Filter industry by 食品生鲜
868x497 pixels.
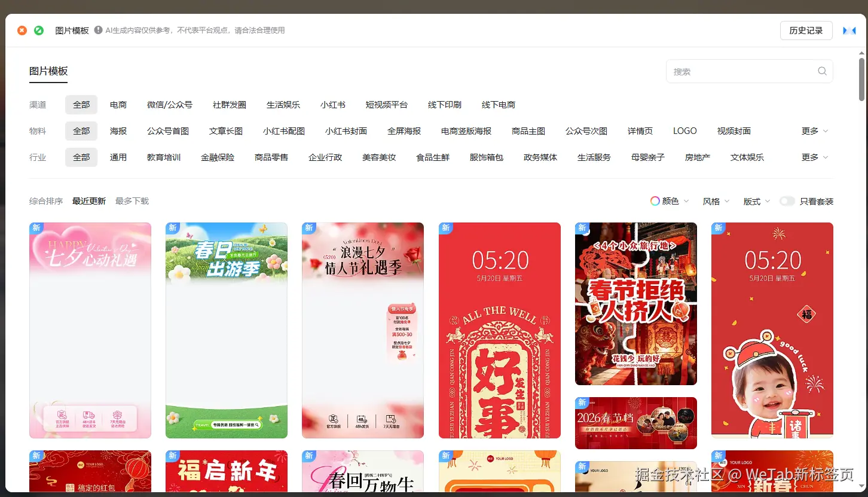[x=433, y=157]
